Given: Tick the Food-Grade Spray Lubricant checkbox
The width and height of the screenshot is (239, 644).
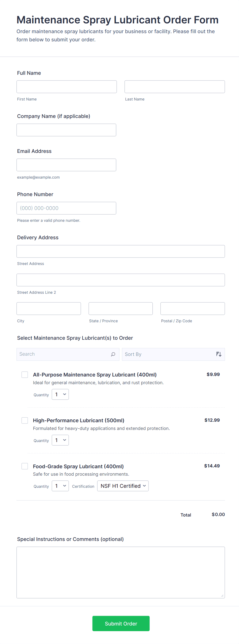Looking at the screenshot, I should click(x=25, y=466).
